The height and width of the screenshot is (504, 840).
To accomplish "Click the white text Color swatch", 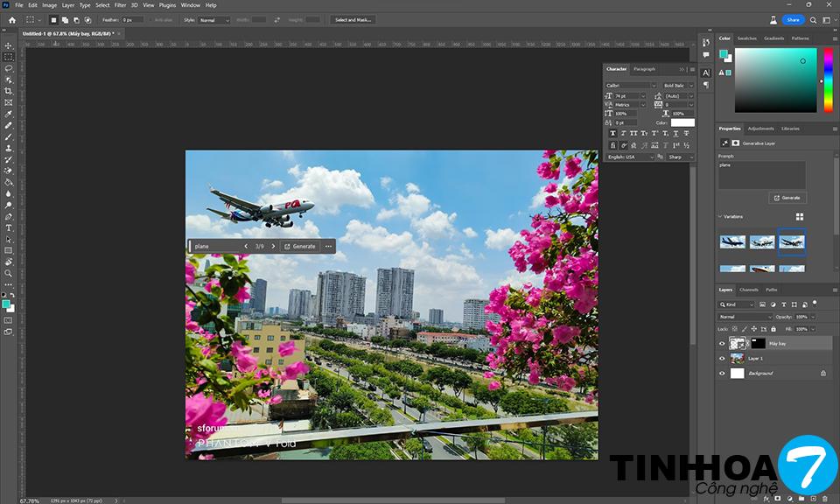I will click(682, 123).
